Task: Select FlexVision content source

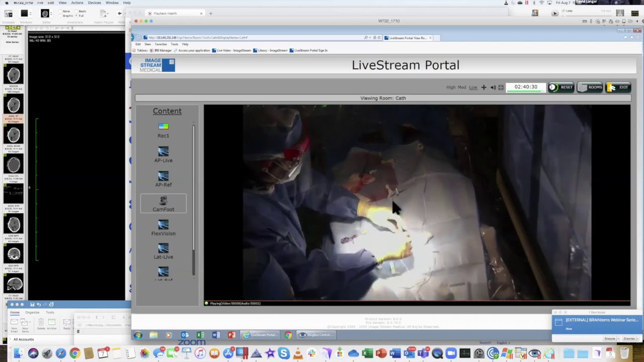Action: click(163, 228)
